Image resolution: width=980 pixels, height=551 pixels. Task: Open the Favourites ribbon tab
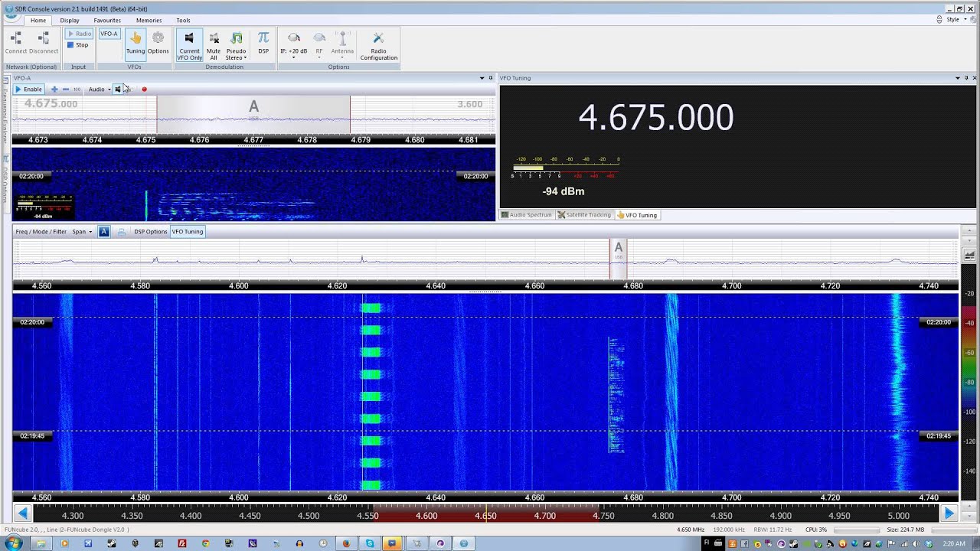pyautogui.click(x=107, y=21)
